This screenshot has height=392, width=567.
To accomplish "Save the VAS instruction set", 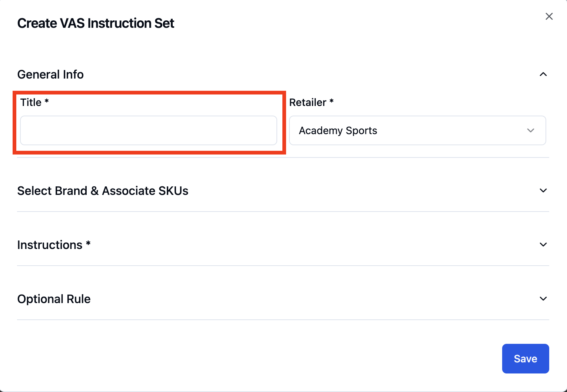I will tap(525, 359).
